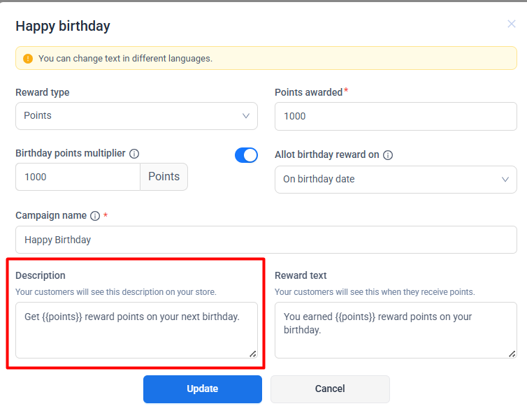Disable the birthday points multiplier switch
This screenshot has height=420, width=527.
(x=246, y=155)
